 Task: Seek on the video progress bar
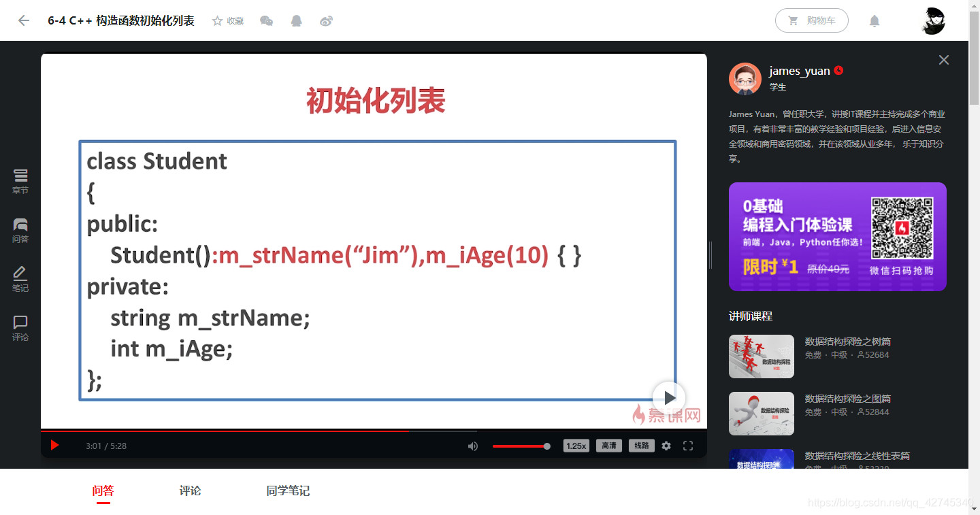[374, 431]
